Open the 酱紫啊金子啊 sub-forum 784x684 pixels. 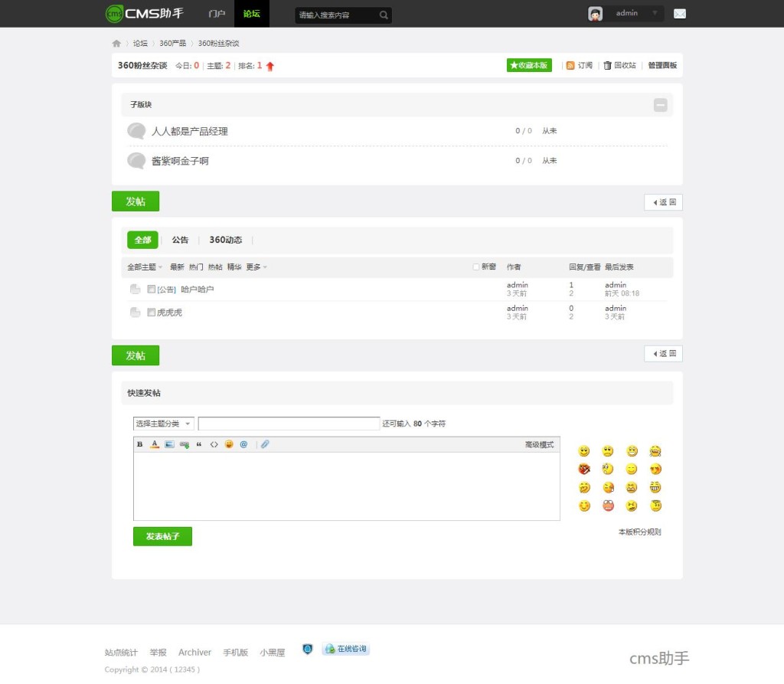180,161
